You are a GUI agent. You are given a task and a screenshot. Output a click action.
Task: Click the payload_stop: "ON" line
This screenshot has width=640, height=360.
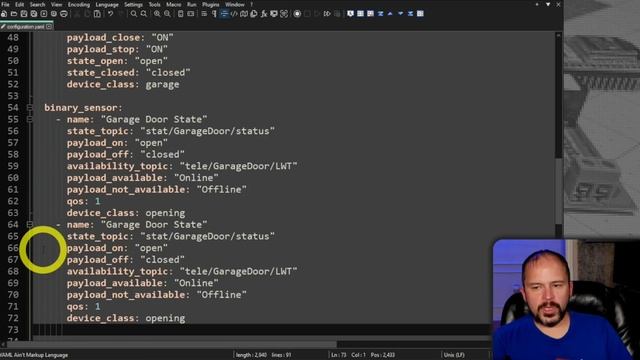tap(117, 49)
